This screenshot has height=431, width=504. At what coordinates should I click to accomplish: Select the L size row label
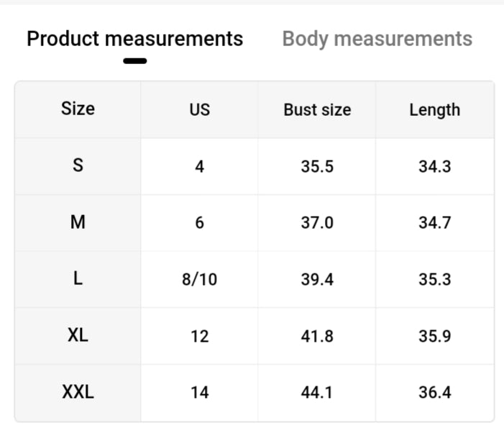pyautogui.click(x=78, y=279)
